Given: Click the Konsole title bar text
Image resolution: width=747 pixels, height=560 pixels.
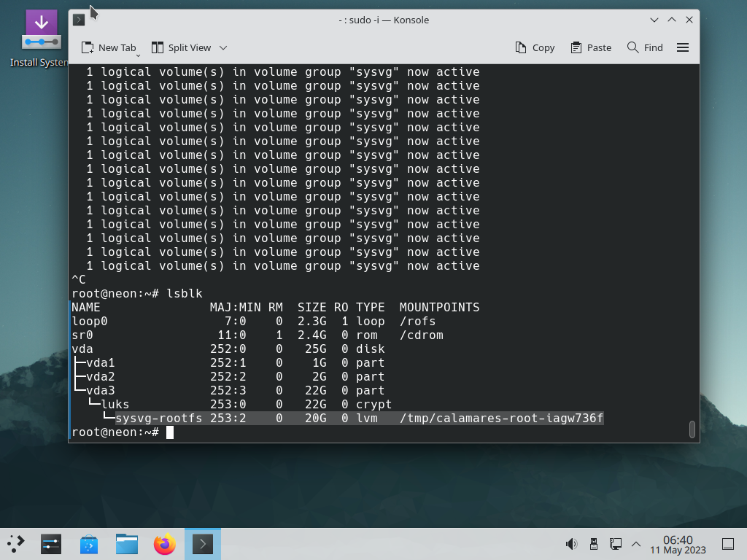Looking at the screenshot, I should point(384,20).
